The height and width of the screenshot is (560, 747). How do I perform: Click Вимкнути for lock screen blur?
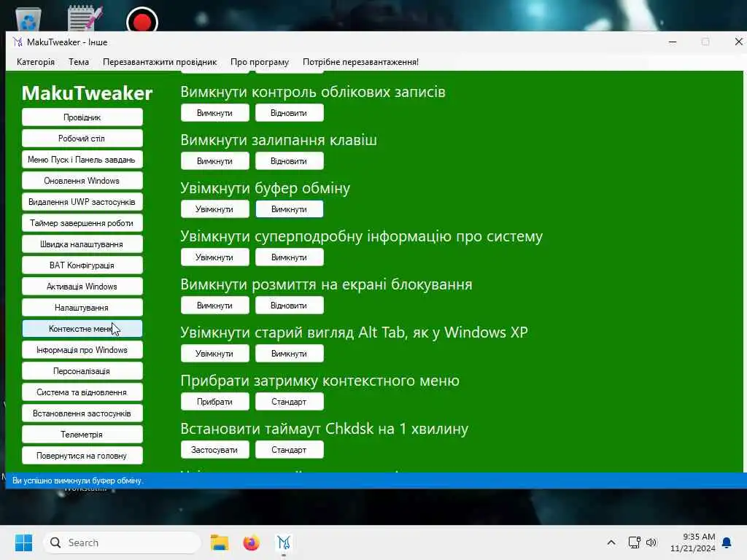pyautogui.click(x=215, y=306)
